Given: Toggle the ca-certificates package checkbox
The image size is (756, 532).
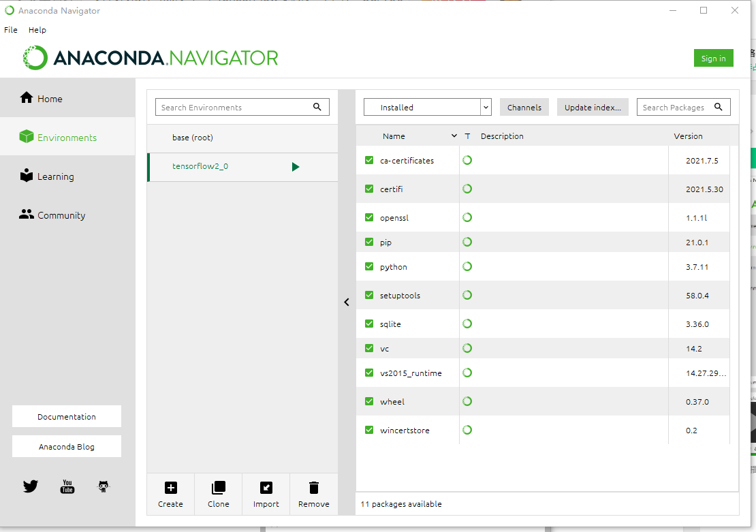Looking at the screenshot, I should 369,160.
